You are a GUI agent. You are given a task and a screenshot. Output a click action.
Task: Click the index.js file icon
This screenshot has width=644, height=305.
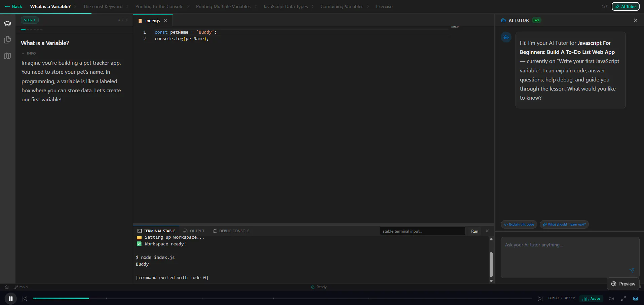coord(140,21)
